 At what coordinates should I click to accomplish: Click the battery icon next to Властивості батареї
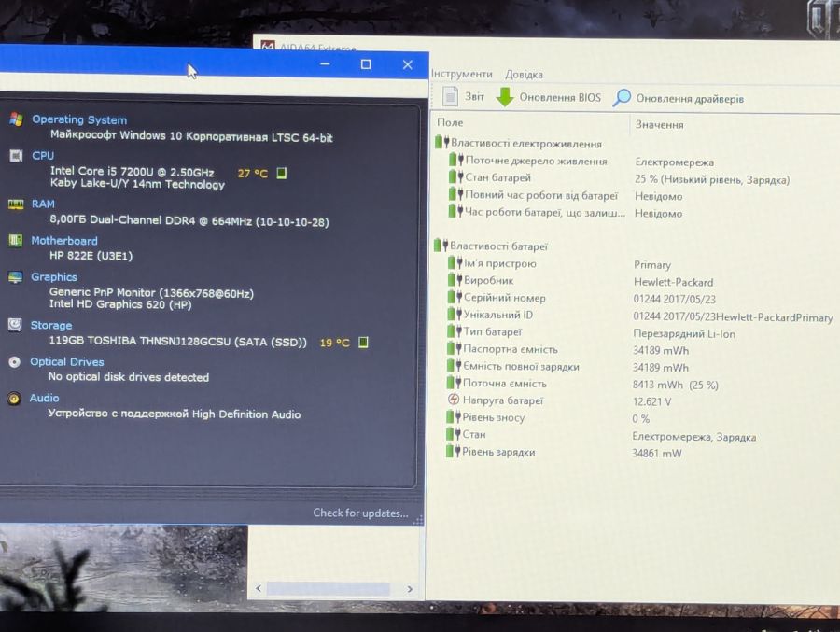[x=441, y=246]
